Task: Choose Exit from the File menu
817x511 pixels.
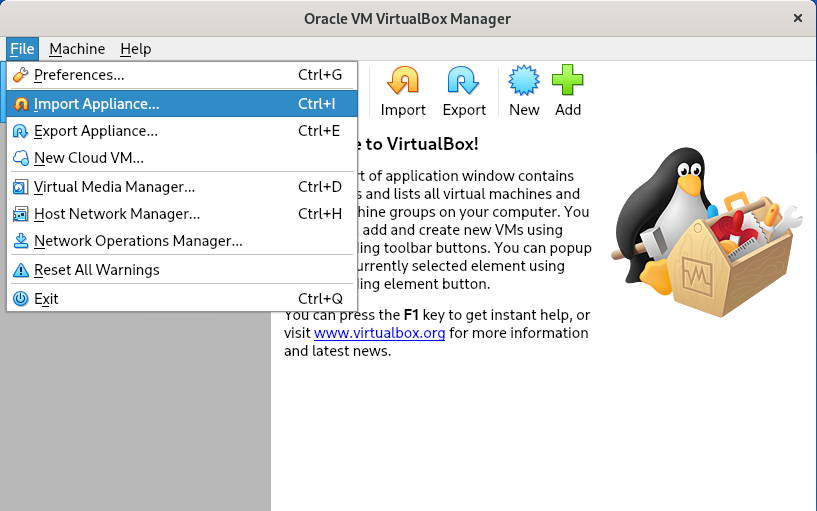Action: 182,299
